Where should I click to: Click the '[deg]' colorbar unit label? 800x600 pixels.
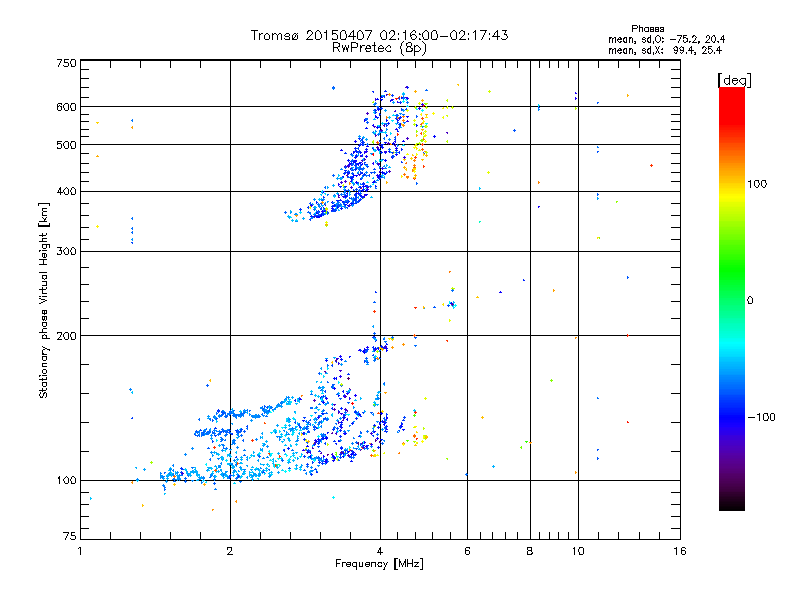click(734, 80)
